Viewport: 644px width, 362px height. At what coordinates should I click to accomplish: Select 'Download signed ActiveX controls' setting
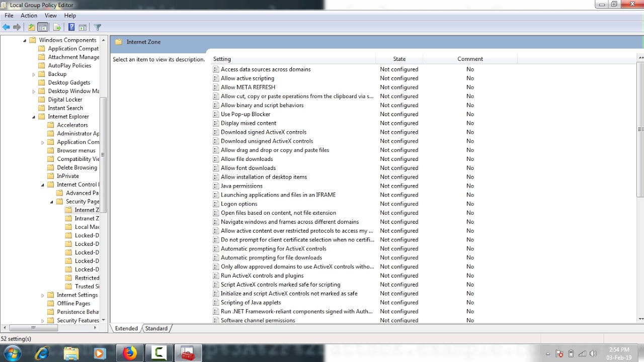click(x=264, y=132)
